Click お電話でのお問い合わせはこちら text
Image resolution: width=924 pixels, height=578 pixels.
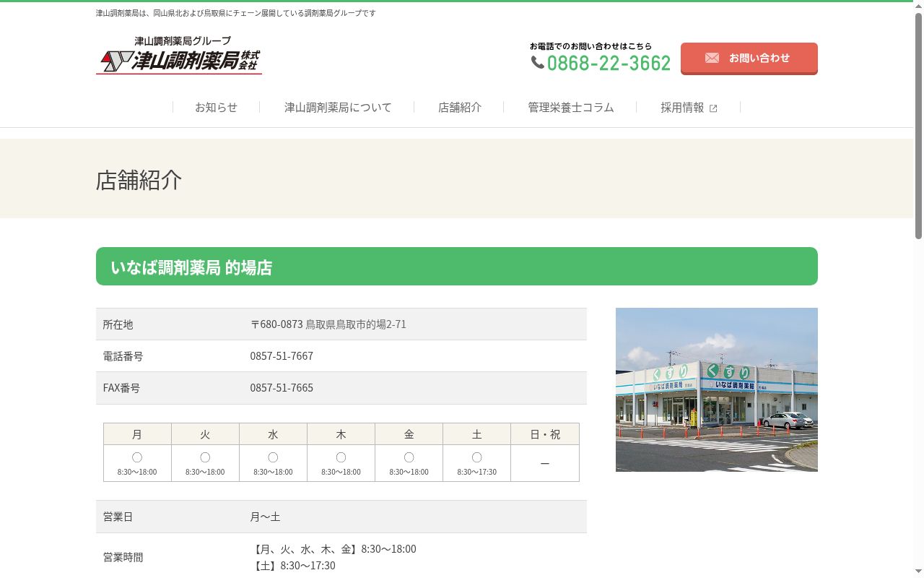tap(590, 46)
